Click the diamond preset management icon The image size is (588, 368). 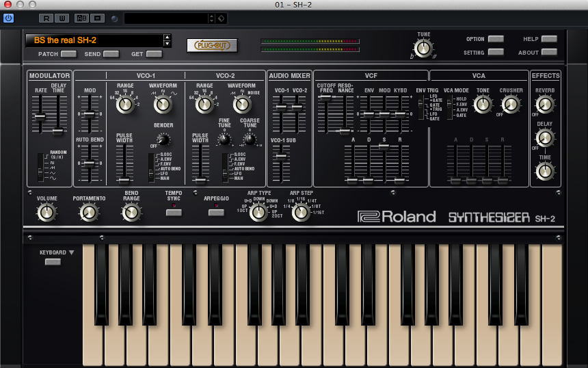click(222, 18)
